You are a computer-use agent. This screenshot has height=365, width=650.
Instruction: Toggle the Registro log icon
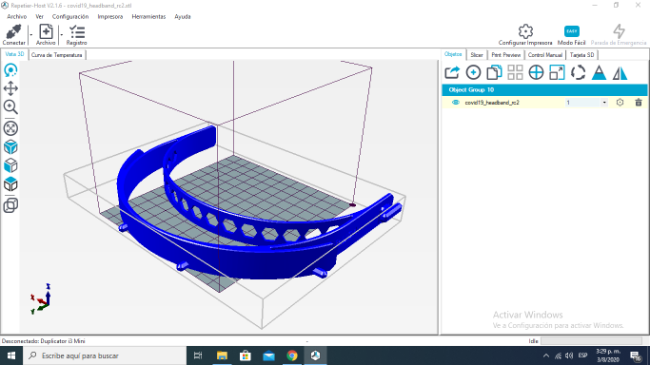click(x=77, y=32)
